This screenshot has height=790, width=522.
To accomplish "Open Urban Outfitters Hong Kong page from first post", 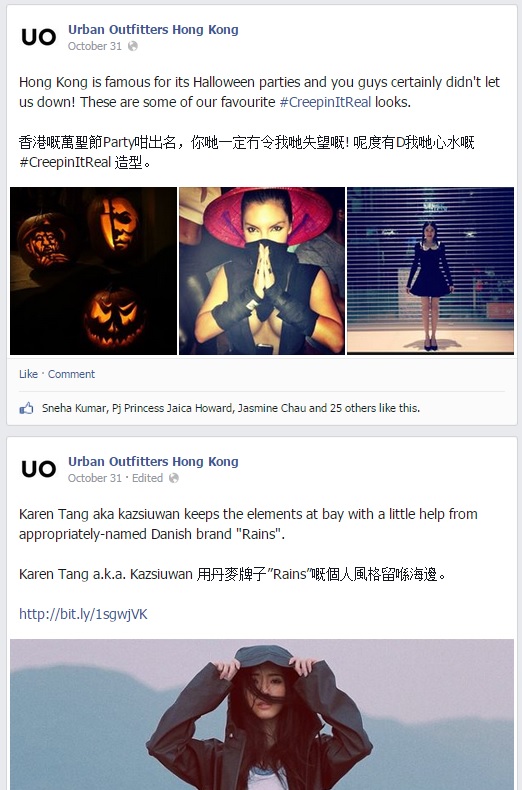I will pyautogui.click(x=153, y=30).
